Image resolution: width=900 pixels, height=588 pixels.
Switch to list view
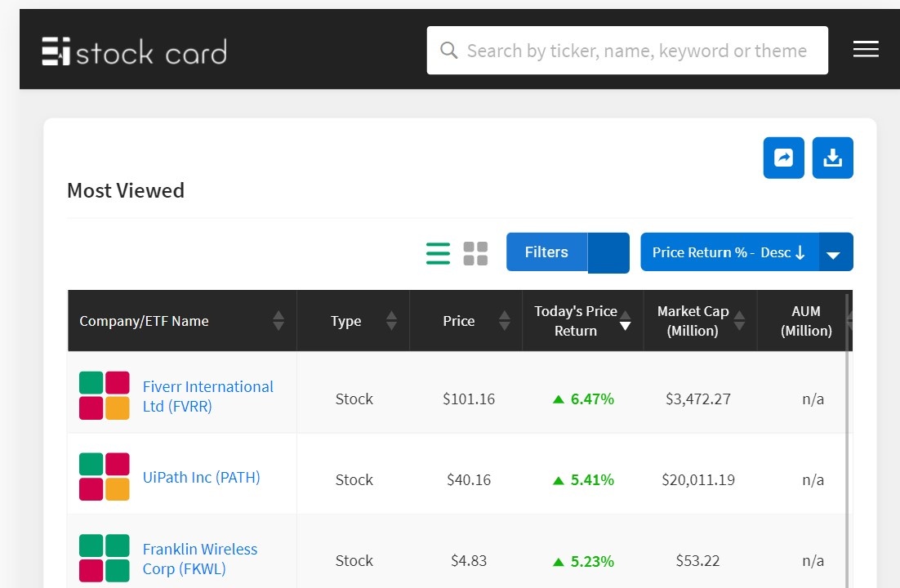pyautogui.click(x=438, y=253)
